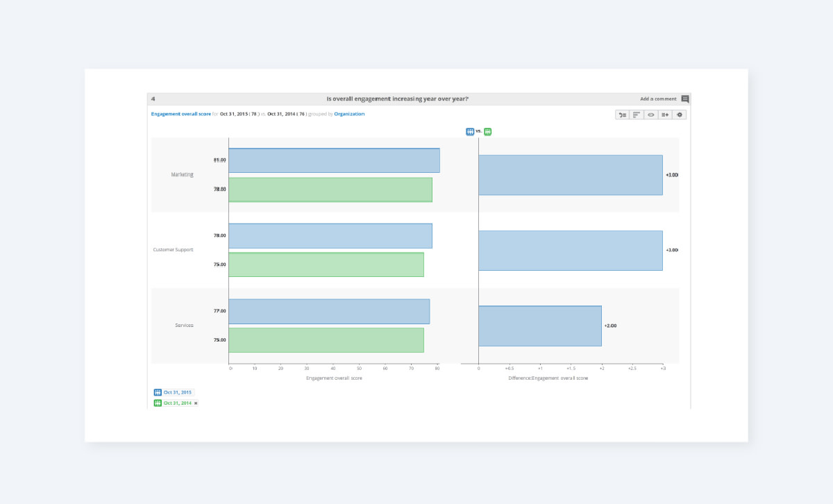Click the 77.00 value label

(x=219, y=311)
